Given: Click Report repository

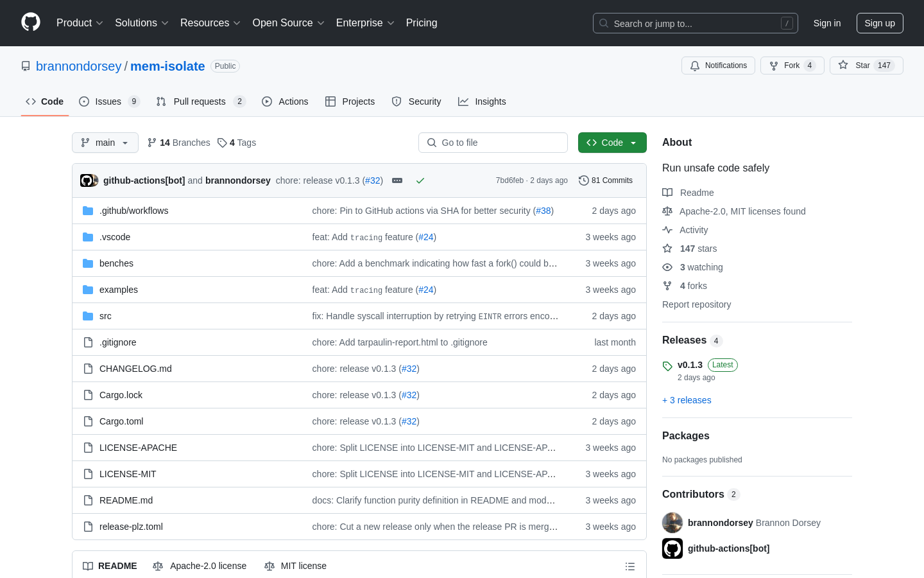Looking at the screenshot, I should (x=696, y=304).
